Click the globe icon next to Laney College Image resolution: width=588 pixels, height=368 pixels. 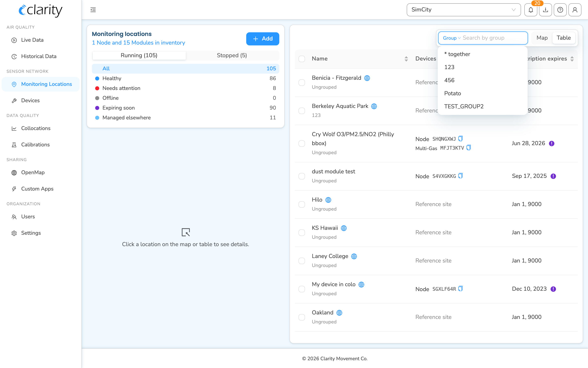tap(354, 256)
